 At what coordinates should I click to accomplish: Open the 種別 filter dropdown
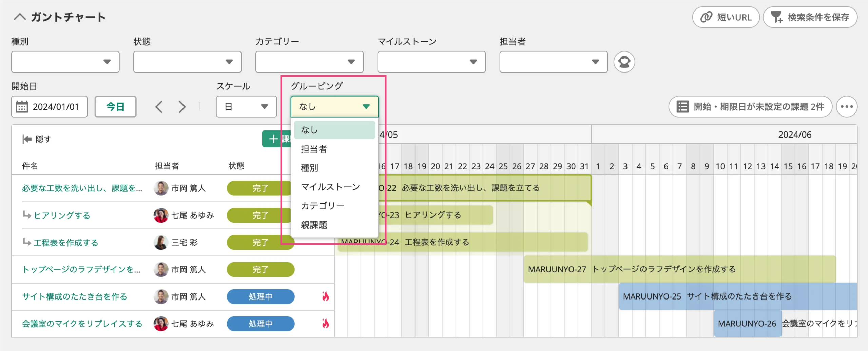click(65, 62)
